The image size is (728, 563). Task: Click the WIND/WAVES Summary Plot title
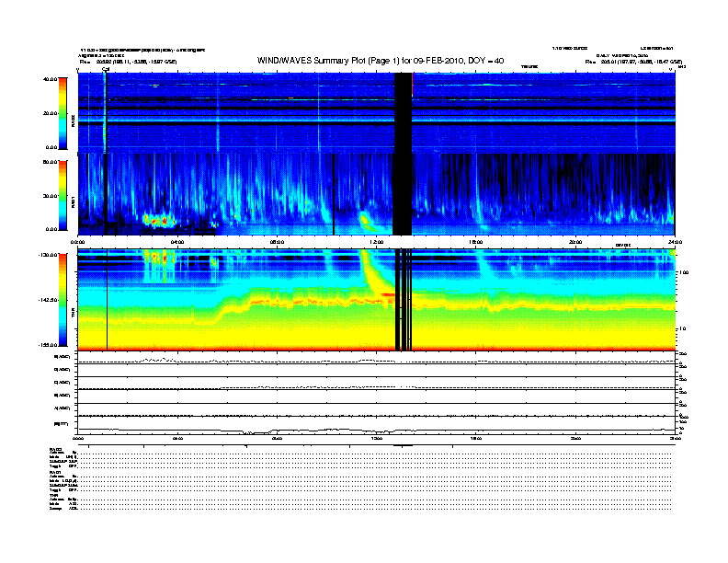pyautogui.click(x=381, y=61)
